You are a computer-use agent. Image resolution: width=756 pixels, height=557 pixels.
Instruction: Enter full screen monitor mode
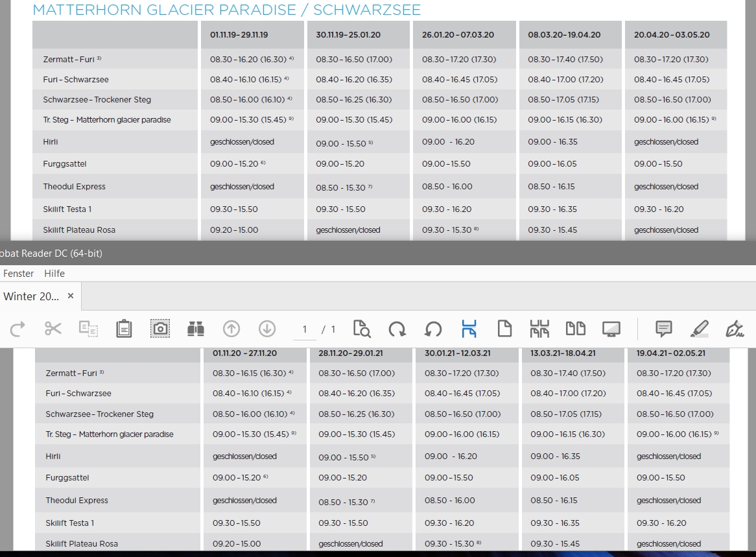pyautogui.click(x=611, y=329)
